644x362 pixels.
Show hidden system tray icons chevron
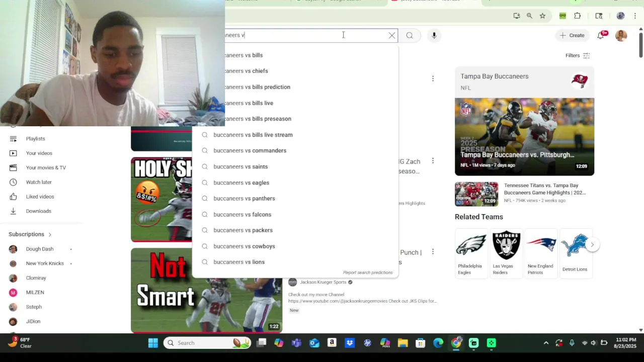coord(546,343)
